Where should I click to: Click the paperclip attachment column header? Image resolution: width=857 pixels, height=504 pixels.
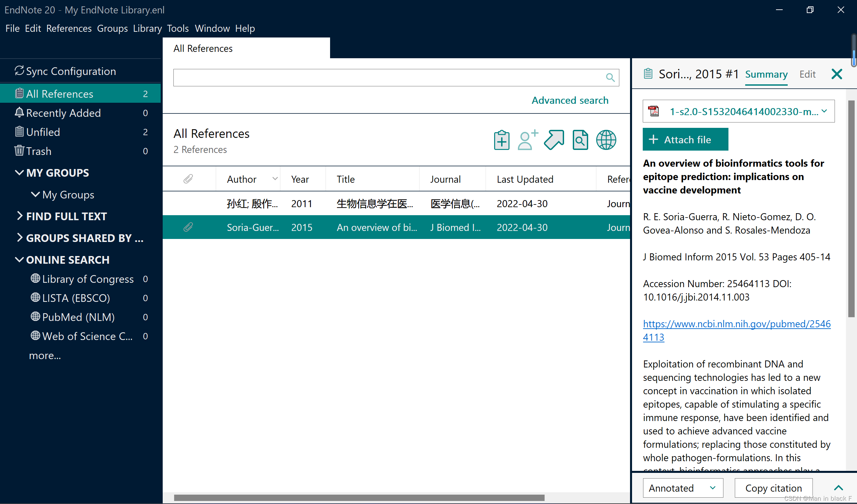click(188, 179)
